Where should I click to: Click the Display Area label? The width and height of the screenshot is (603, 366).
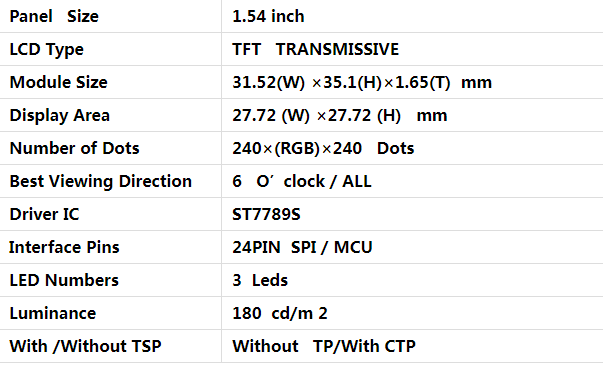click(x=60, y=116)
